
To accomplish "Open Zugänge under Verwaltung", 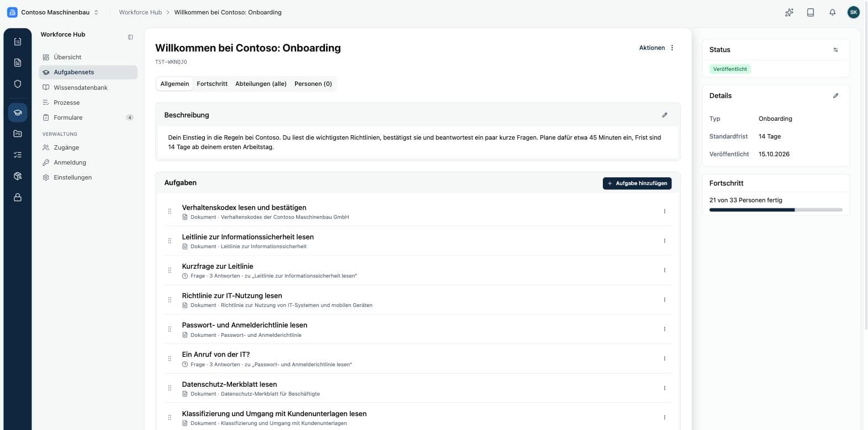I will point(88,147).
